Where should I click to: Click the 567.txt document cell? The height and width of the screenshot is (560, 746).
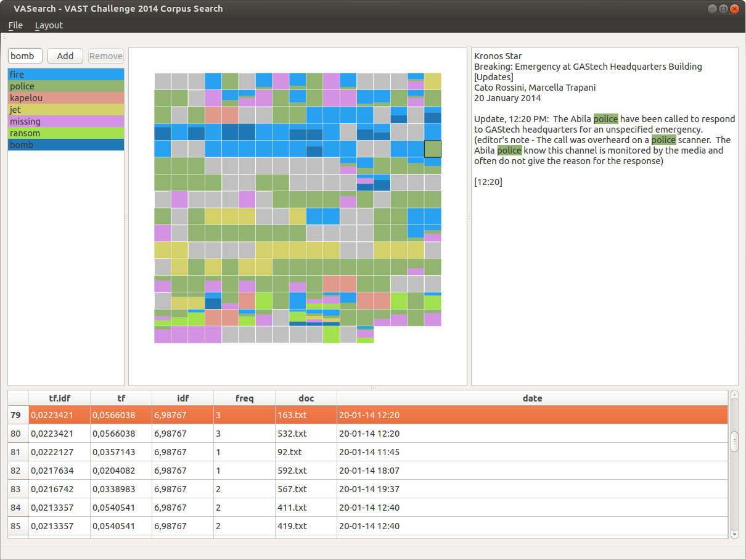(x=306, y=489)
